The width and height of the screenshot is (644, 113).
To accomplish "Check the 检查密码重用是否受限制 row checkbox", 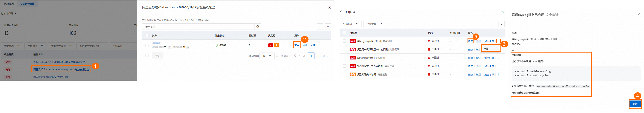I will (344, 66).
